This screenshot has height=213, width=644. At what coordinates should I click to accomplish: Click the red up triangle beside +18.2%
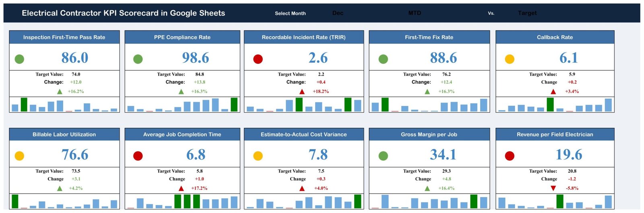[x=302, y=92]
